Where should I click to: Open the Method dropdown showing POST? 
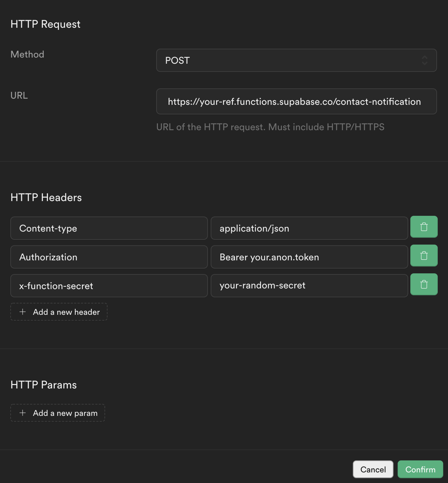(296, 60)
